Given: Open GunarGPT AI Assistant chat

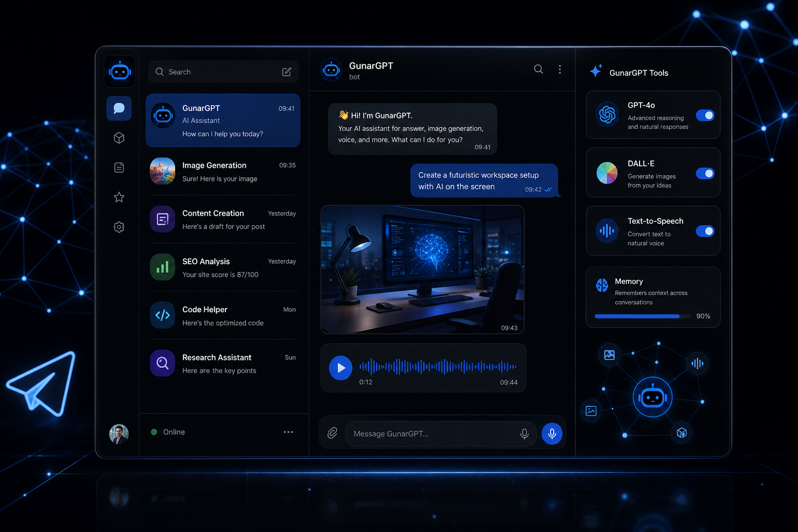Looking at the screenshot, I should tap(223, 121).
